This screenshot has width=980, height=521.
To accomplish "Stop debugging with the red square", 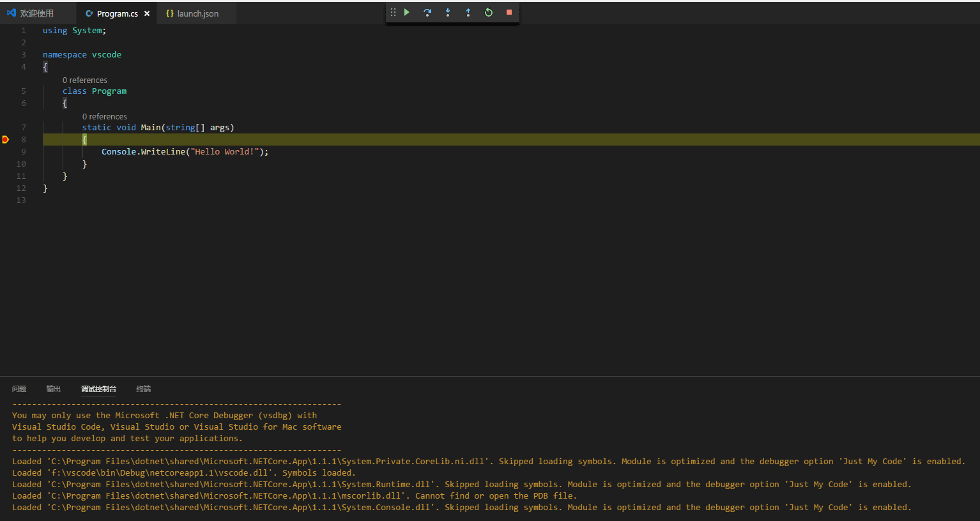I will coord(509,13).
